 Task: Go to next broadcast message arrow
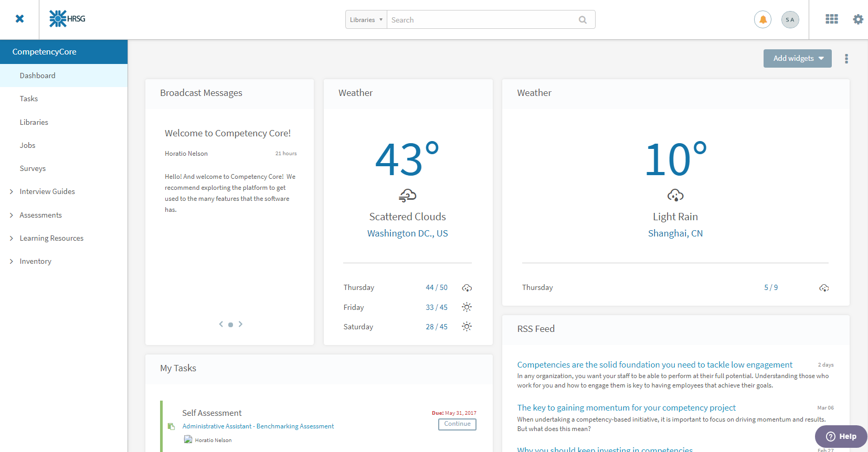[x=240, y=324]
